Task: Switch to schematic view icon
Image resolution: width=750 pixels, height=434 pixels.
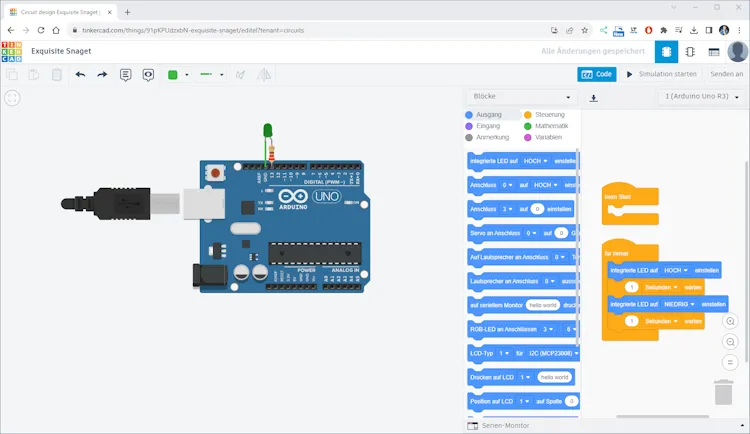Action: (x=689, y=52)
